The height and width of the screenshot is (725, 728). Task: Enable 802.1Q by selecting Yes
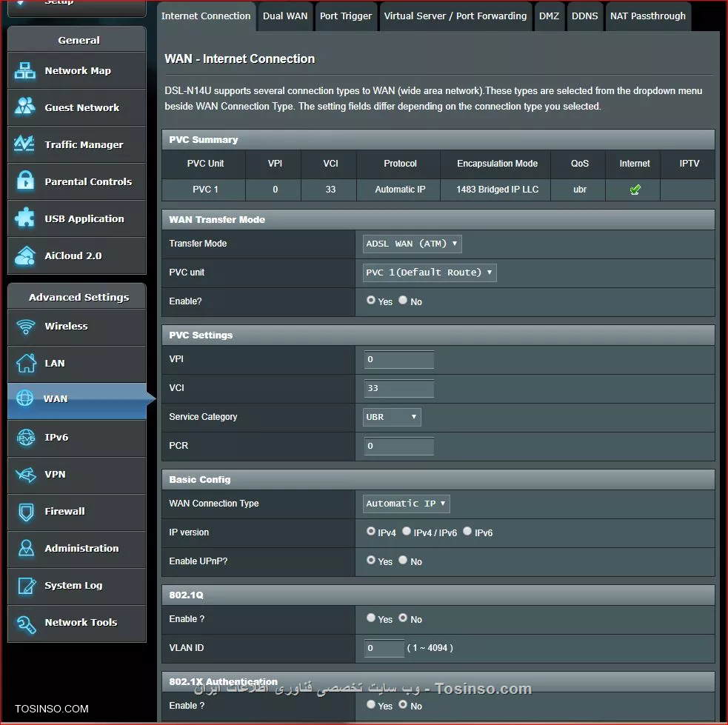(370, 618)
